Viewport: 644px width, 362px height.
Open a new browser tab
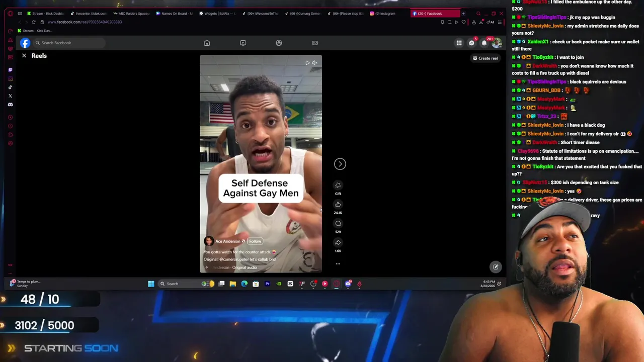(x=463, y=14)
